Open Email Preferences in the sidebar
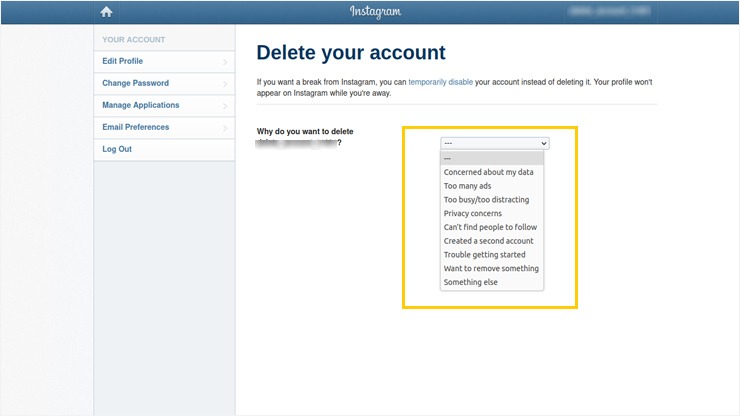The width and height of the screenshot is (740, 416). click(164, 127)
